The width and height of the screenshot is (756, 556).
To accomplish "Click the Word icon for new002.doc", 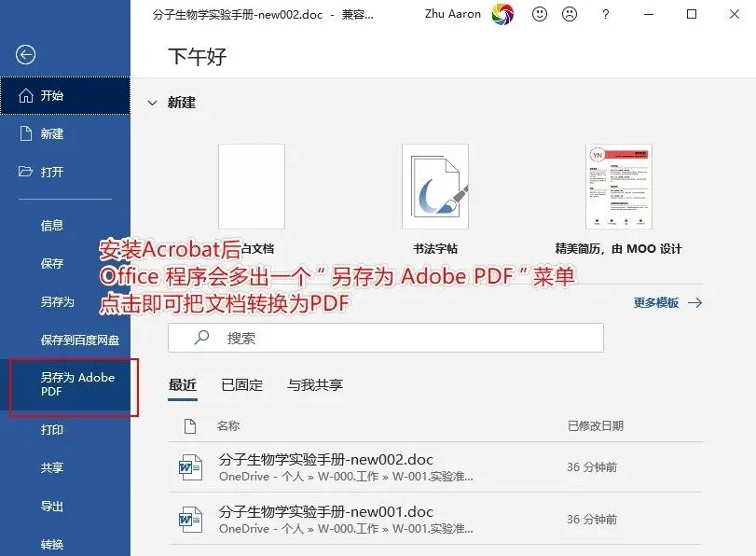I will (x=190, y=467).
